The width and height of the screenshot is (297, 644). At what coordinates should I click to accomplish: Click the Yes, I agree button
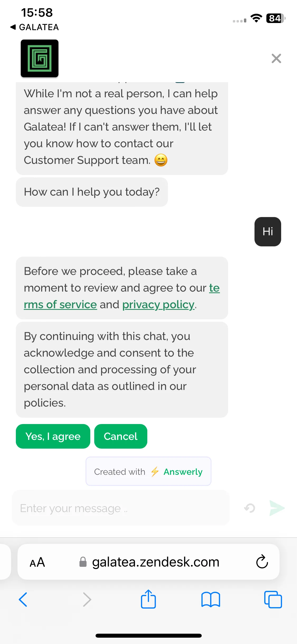click(x=53, y=436)
